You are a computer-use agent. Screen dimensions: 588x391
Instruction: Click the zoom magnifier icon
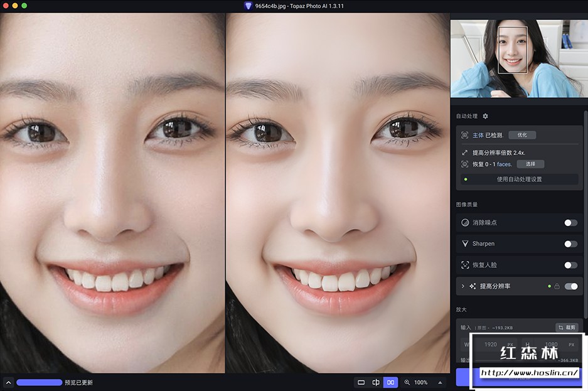pyautogui.click(x=407, y=382)
